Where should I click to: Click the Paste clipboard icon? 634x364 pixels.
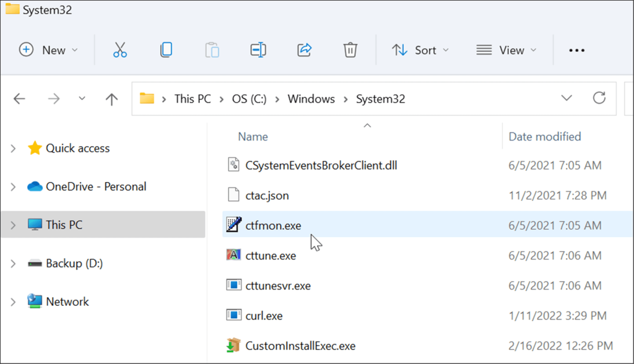[212, 50]
